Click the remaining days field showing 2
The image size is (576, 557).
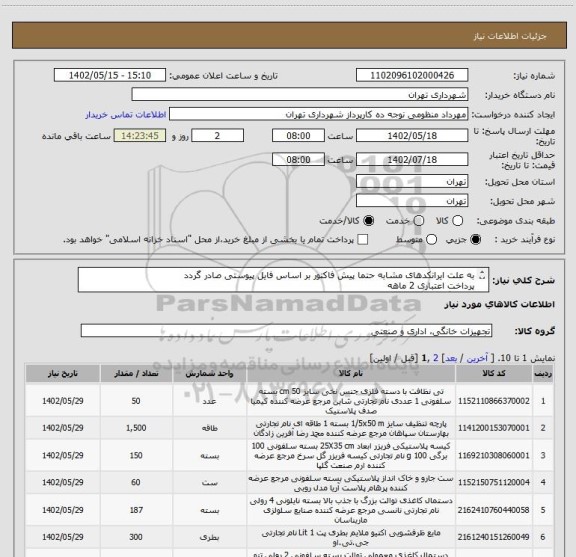click(217, 136)
